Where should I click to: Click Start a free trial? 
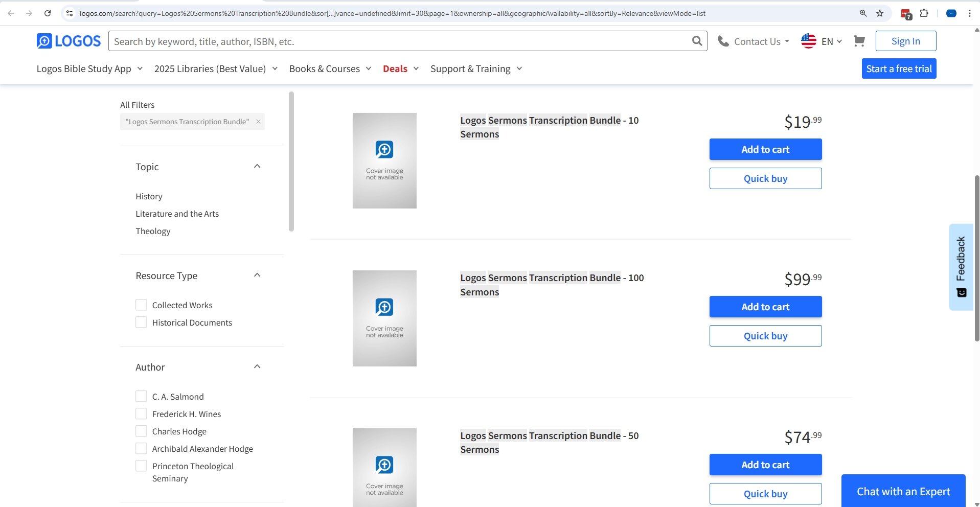pyautogui.click(x=899, y=68)
